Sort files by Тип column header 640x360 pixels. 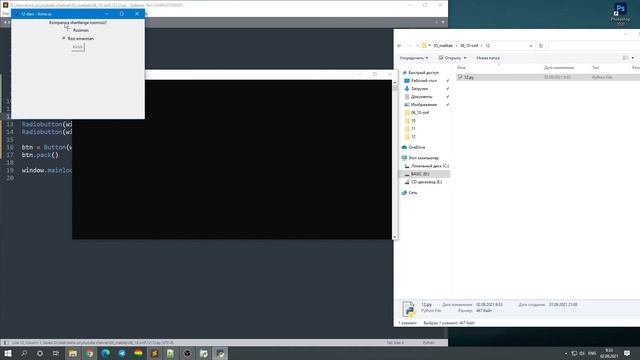click(x=596, y=67)
